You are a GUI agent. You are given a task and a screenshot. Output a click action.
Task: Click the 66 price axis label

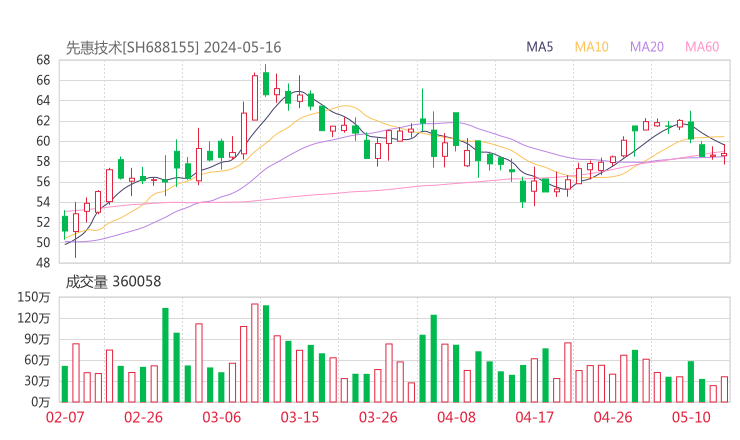[43, 80]
